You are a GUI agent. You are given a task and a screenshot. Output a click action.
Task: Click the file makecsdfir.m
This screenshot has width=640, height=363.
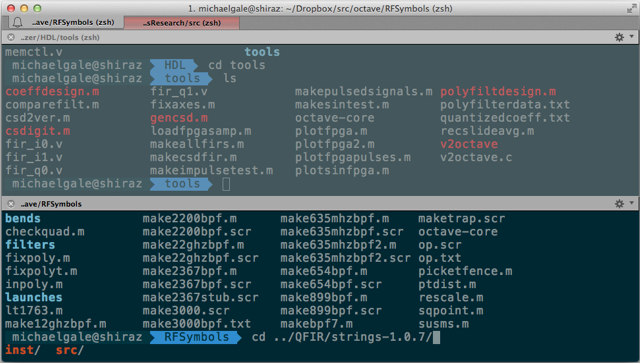tap(193, 157)
